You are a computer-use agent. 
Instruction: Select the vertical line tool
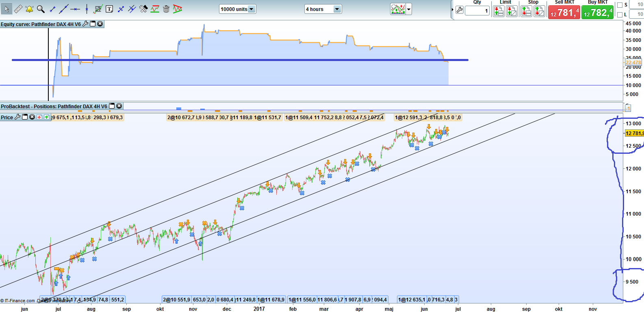(x=87, y=9)
